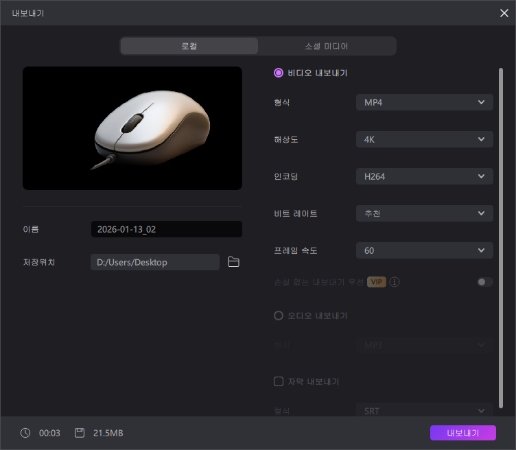Screen dimensions: 516x450
Task: Open the 프레임 속도 60 dropdown
Action: point(424,250)
